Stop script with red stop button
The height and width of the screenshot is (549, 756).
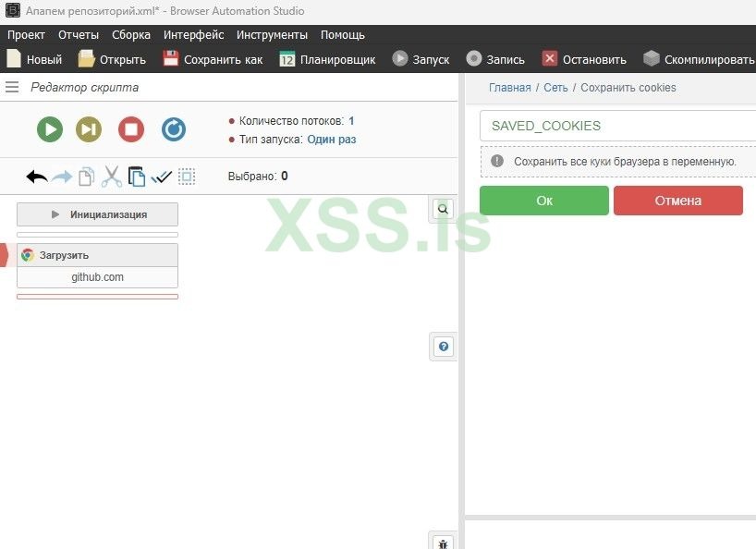(131, 129)
